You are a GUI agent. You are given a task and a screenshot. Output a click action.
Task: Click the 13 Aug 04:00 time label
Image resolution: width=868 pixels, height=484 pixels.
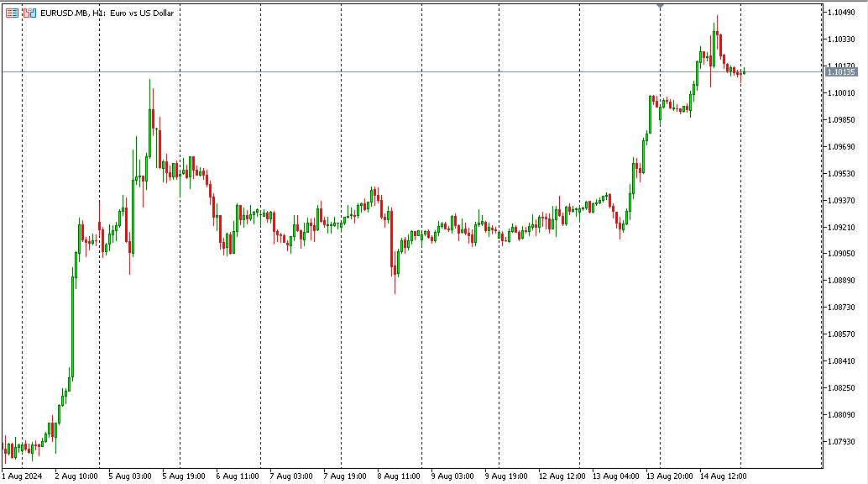click(615, 476)
